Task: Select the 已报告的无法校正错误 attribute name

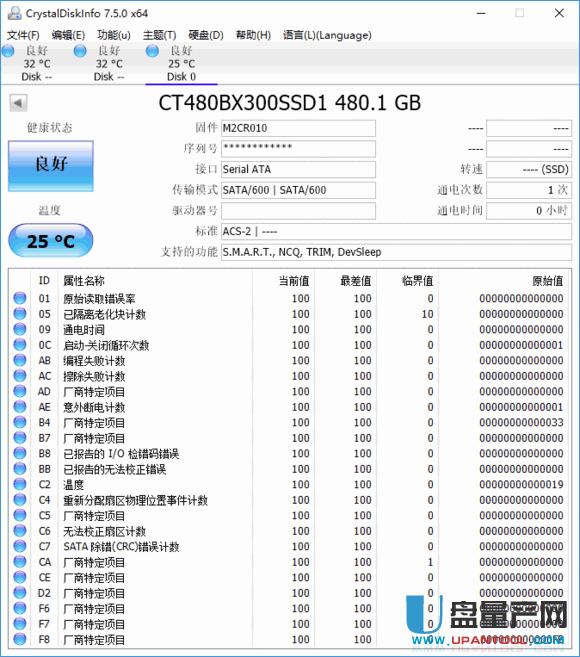Action: coord(115,469)
